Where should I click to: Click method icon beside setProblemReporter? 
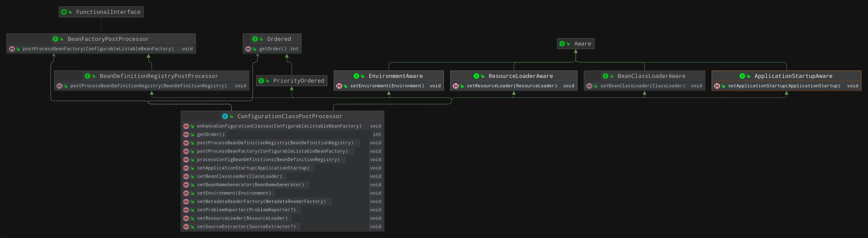click(186, 210)
